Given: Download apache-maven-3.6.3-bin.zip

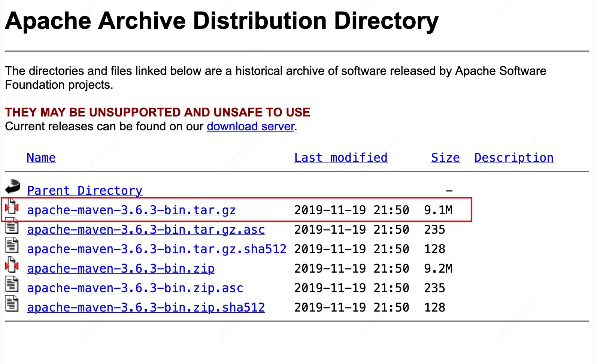Looking at the screenshot, I should coord(121,269).
